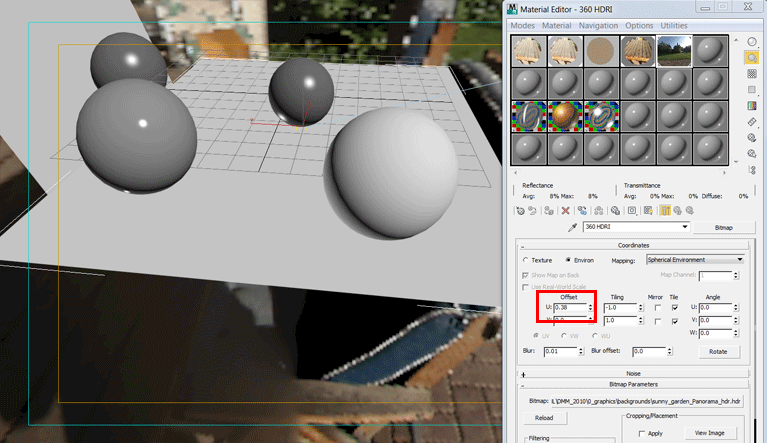Select the plain tan sphere sample slot

(601, 51)
